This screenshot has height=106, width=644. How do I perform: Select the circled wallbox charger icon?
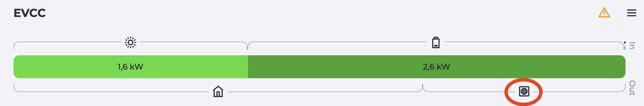point(524,91)
